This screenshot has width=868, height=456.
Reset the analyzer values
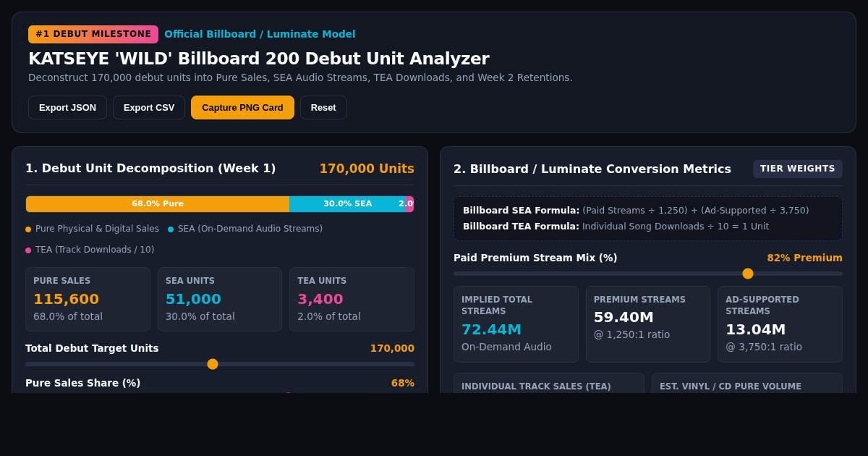tap(323, 107)
